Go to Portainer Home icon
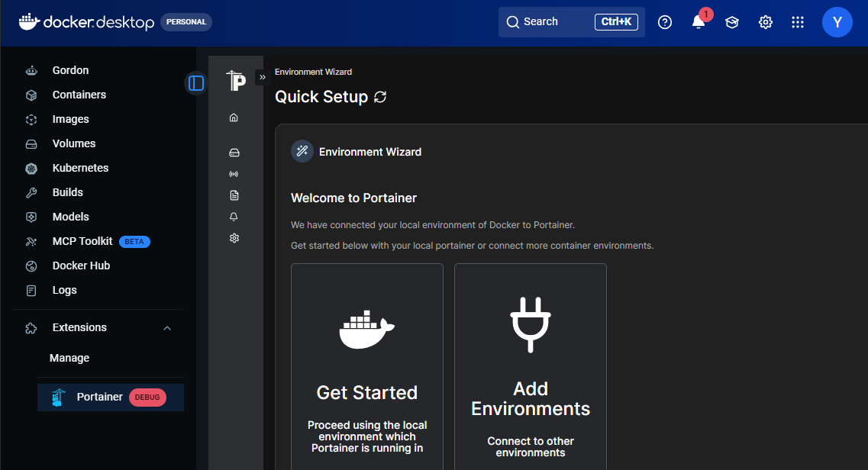 234,117
